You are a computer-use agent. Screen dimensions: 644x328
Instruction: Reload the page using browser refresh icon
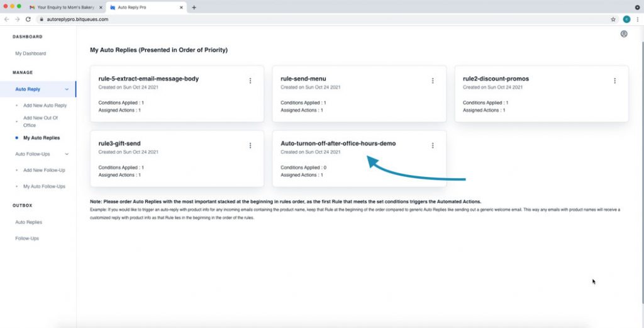click(28, 20)
